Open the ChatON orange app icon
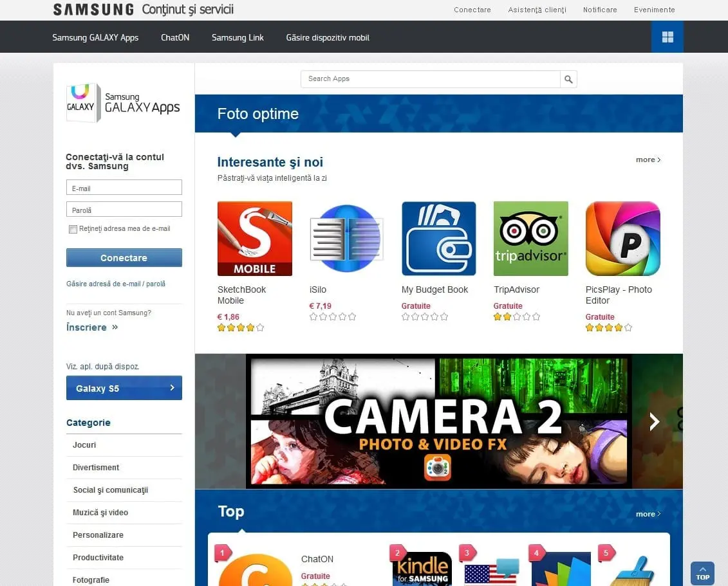The height and width of the screenshot is (586, 728). (256, 570)
